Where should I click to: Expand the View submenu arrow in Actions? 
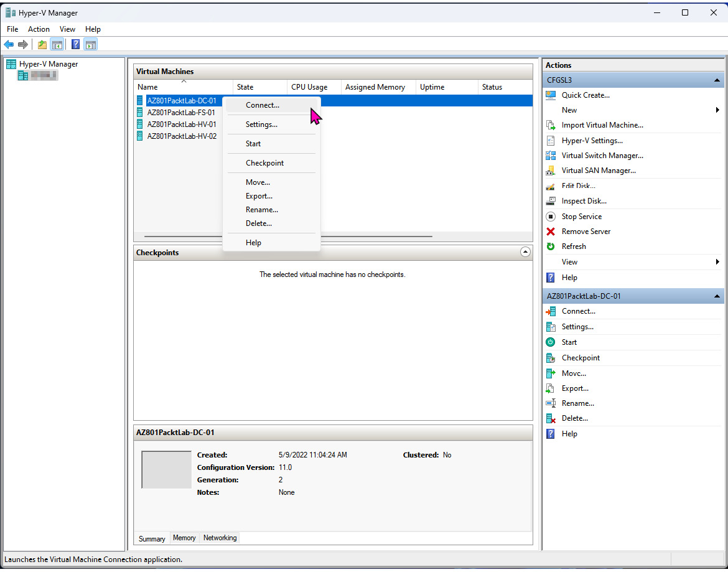pyautogui.click(x=717, y=262)
